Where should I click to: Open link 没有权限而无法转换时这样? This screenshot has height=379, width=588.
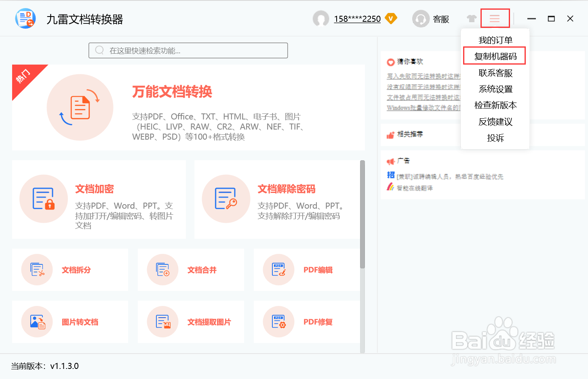pyautogui.click(x=424, y=87)
